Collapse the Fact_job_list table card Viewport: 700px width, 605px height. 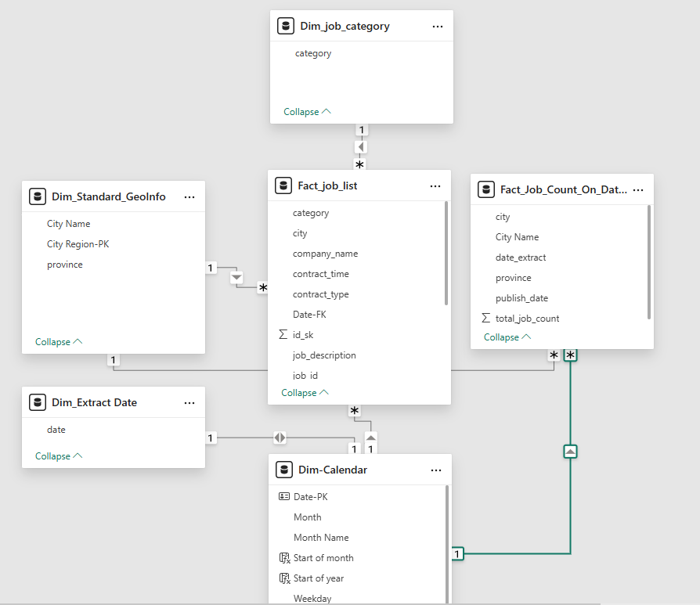[x=305, y=393]
